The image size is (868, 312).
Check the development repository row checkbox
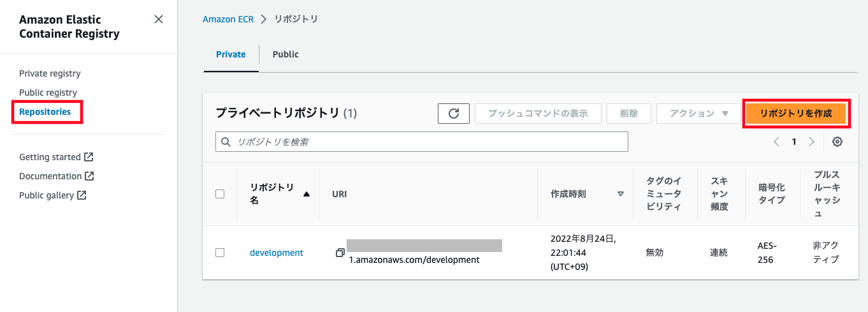[x=220, y=253]
